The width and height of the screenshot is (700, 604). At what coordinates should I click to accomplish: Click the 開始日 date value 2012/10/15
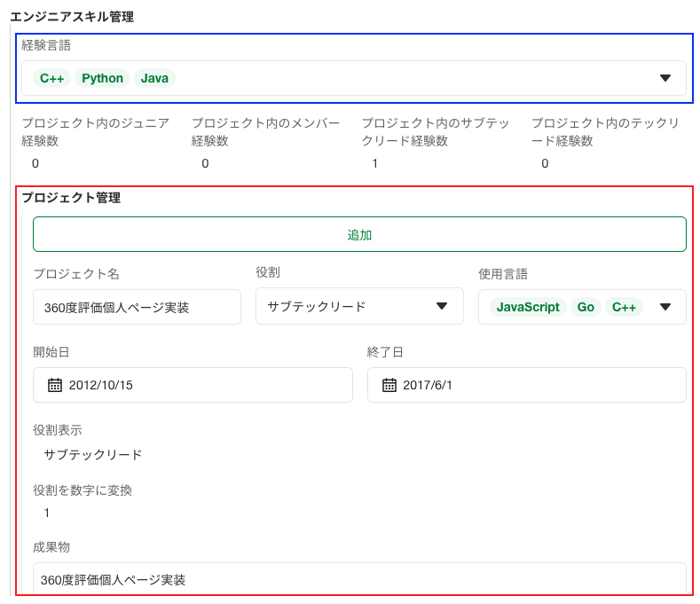[100, 385]
